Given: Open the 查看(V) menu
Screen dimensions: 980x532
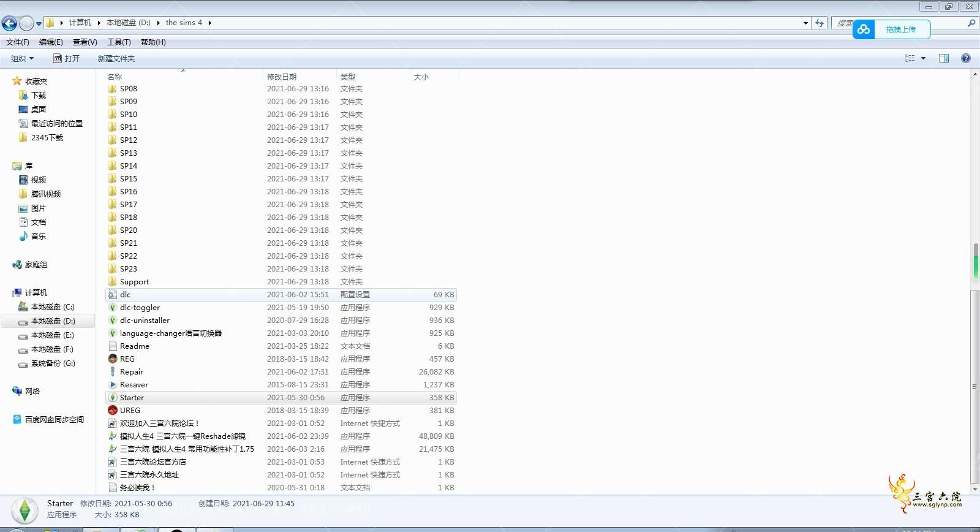Looking at the screenshot, I should click(85, 42).
